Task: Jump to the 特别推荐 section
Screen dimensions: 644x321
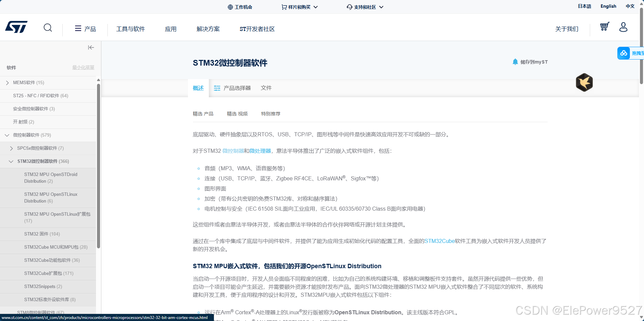Action: coord(271,114)
